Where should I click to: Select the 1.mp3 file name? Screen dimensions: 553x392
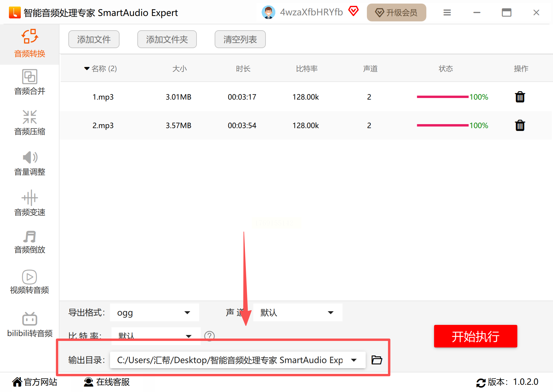(103, 97)
